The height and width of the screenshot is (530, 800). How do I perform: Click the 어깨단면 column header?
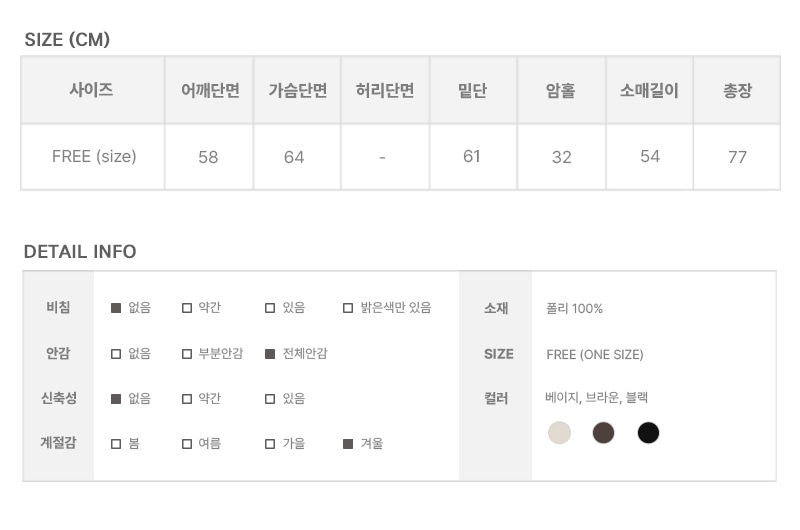pyautogui.click(x=209, y=90)
